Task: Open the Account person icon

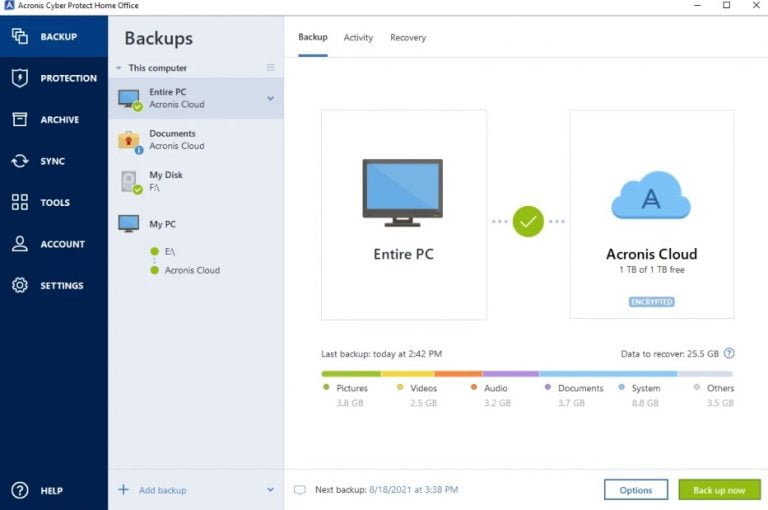Action: [x=20, y=243]
